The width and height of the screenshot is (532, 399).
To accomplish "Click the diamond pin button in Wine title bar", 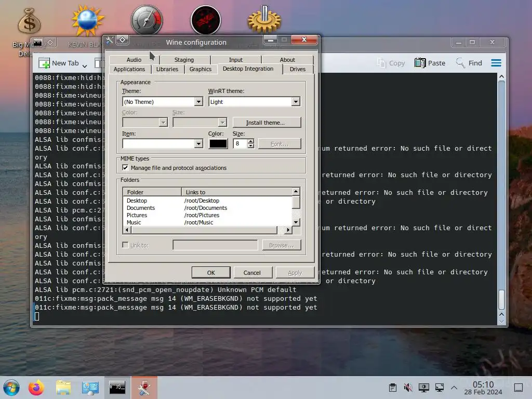I will pos(123,39).
